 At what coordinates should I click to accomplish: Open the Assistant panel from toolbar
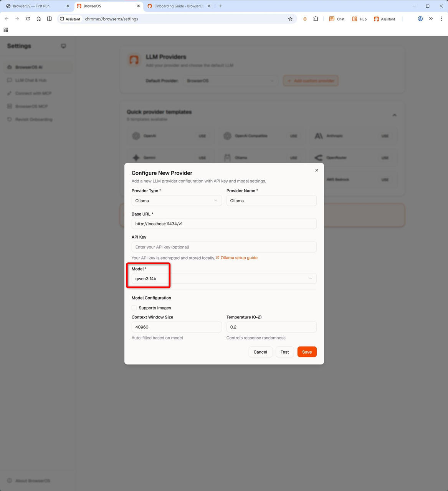pos(384,19)
